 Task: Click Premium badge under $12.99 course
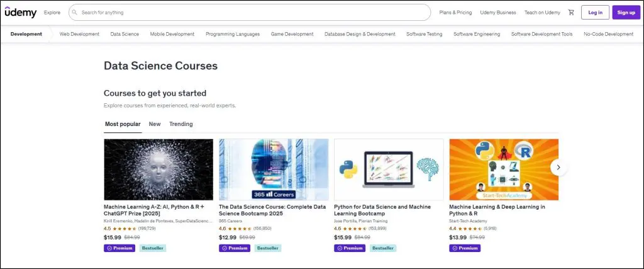pyautogui.click(x=235, y=248)
